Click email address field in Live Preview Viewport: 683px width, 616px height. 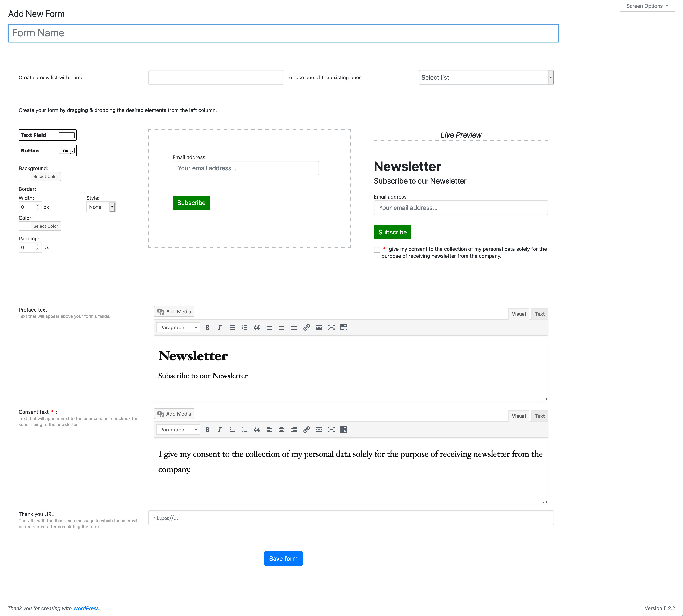coord(461,208)
